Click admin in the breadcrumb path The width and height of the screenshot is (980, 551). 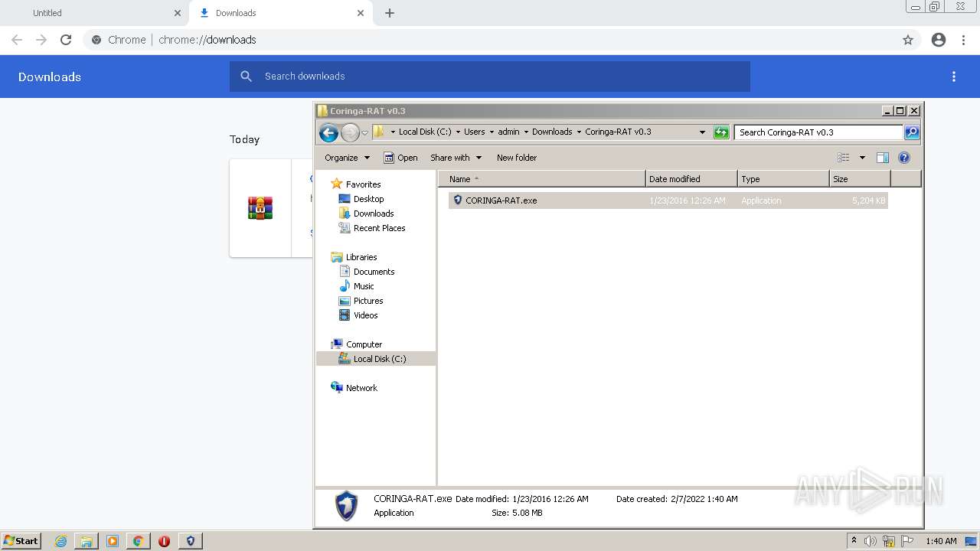click(x=508, y=132)
